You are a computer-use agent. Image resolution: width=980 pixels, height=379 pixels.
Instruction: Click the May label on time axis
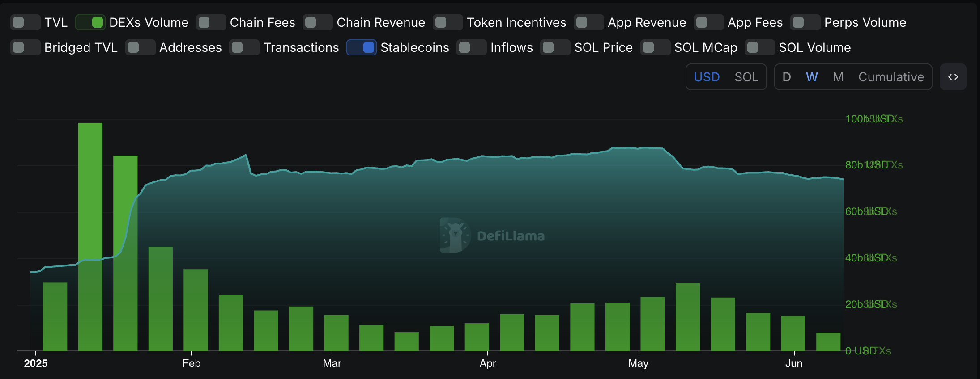coord(638,363)
